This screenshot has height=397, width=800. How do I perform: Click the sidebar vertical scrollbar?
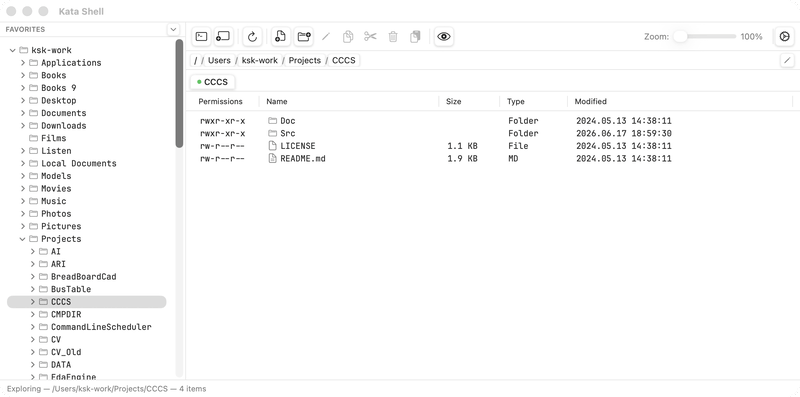coord(179,94)
